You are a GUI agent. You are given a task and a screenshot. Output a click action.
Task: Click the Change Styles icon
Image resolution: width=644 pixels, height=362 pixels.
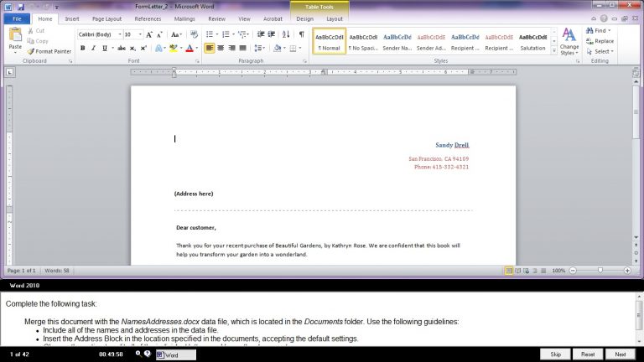[569, 40]
